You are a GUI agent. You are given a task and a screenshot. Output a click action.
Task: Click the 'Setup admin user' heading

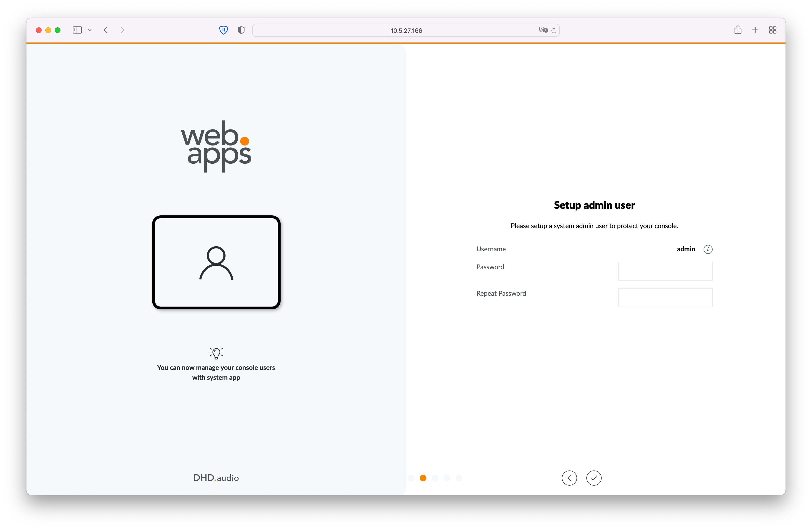tap(594, 205)
